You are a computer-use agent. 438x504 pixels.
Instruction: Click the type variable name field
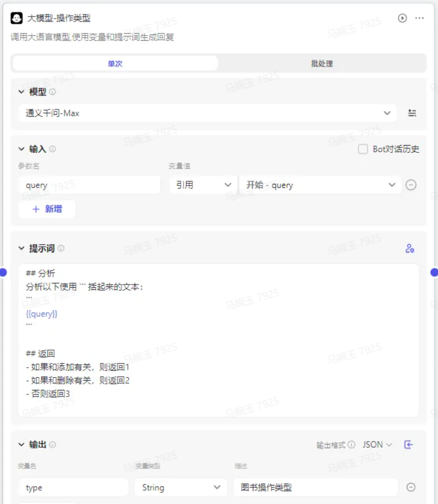pyautogui.click(x=73, y=487)
